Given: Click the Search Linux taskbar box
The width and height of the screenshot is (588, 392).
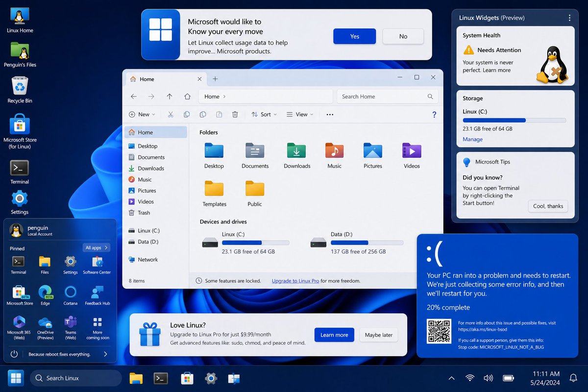Looking at the screenshot, I should 76,378.
